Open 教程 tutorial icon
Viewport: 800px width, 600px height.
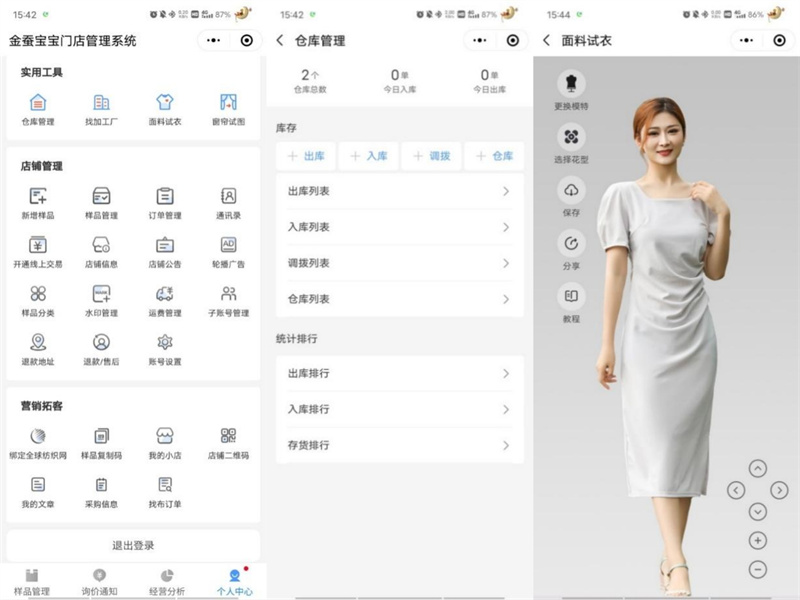click(x=571, y=297)
